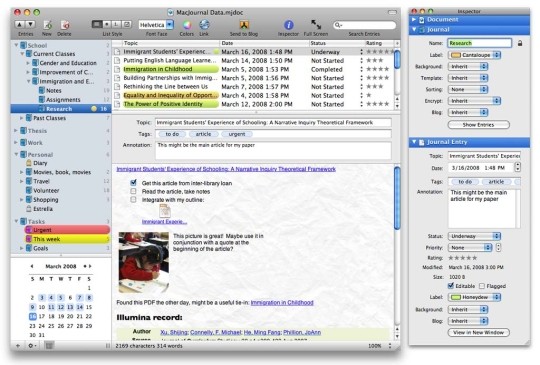
Task: Click the Immigrant Students' Experience title link
Action: 226,169
